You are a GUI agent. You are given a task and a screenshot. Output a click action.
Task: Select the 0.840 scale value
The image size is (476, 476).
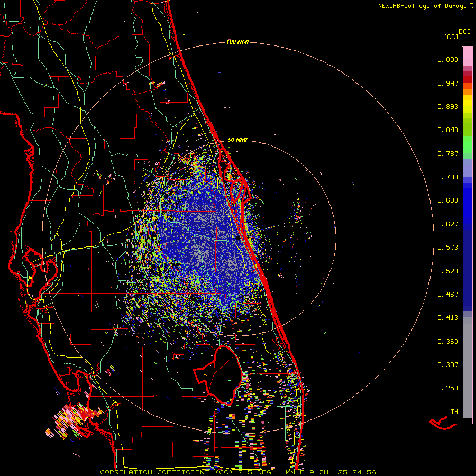click(x=448, y=130)
